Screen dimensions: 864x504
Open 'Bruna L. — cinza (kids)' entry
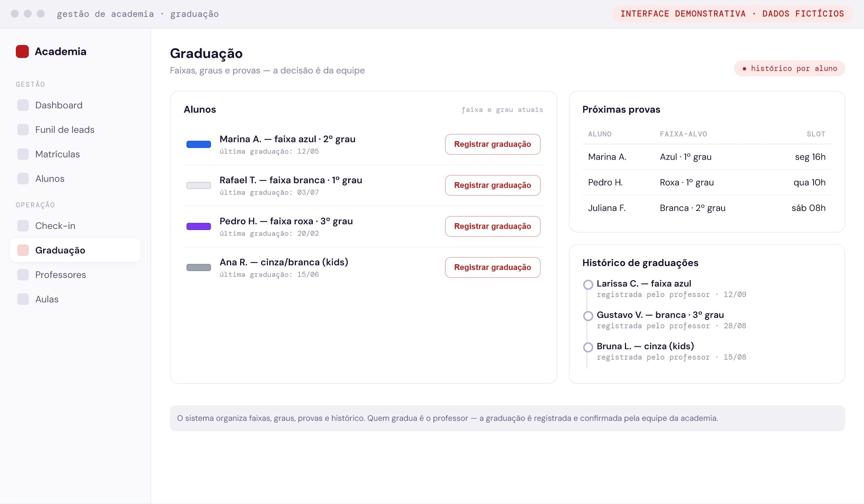pyautogui.click(x=645, y=346)
